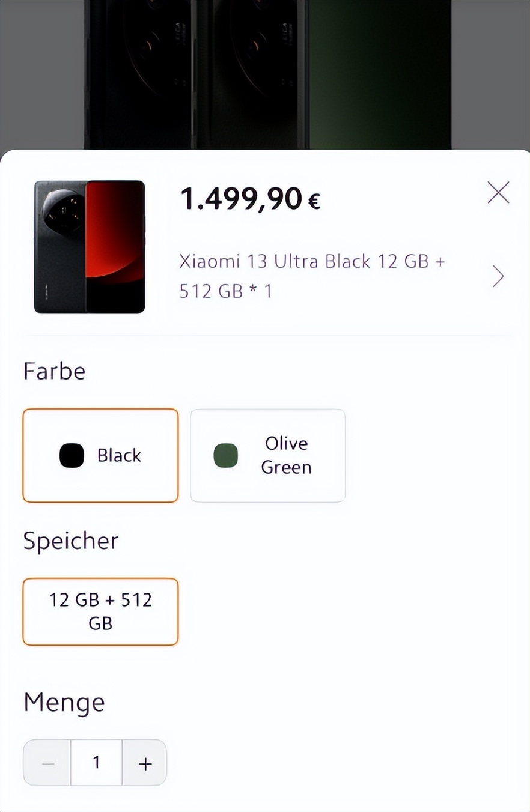Select 12 GB + 512 GB storage
This screenshot has width=530, height=812.
tap(100, 611)
